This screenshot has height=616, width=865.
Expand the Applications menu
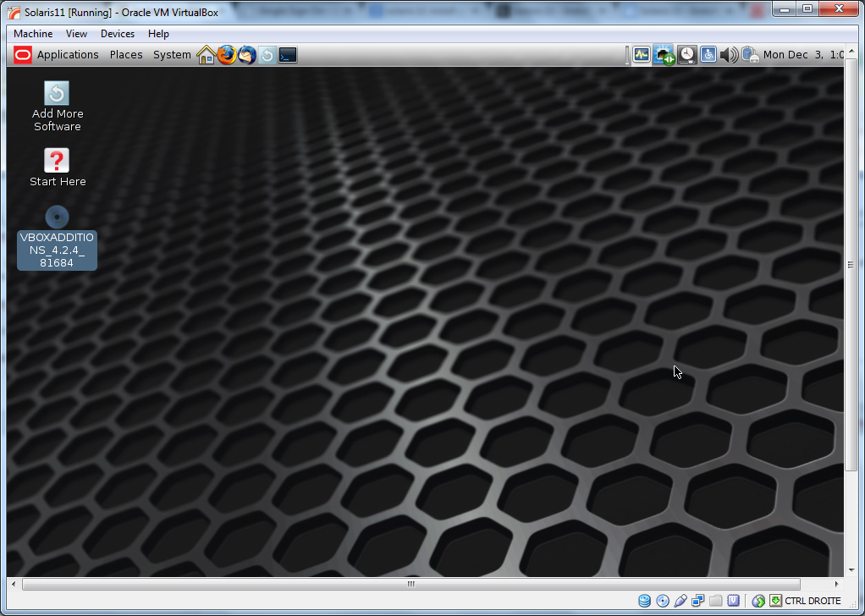(x=68, y=55)
